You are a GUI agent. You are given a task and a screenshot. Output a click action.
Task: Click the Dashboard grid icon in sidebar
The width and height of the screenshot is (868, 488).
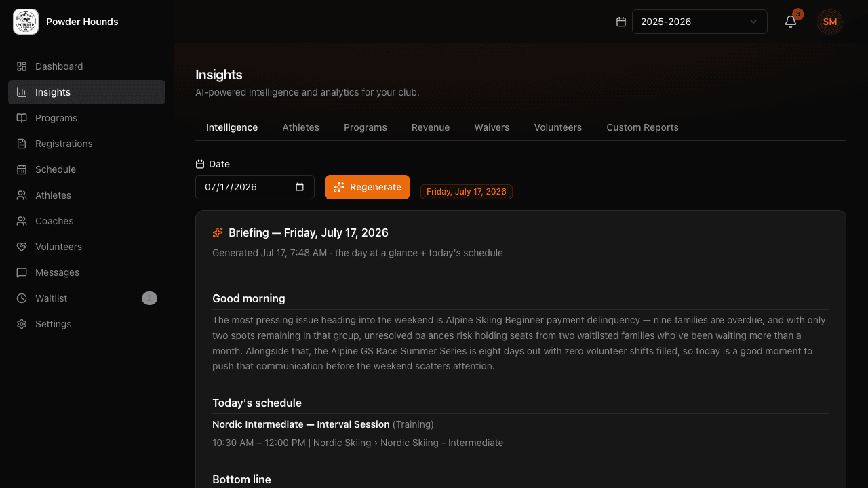coord(22,66)
